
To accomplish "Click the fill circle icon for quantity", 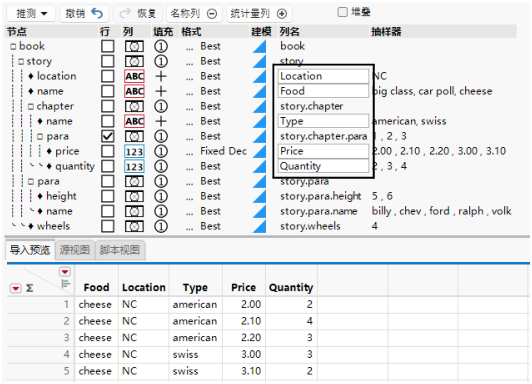I will click(x=161, y=166).
